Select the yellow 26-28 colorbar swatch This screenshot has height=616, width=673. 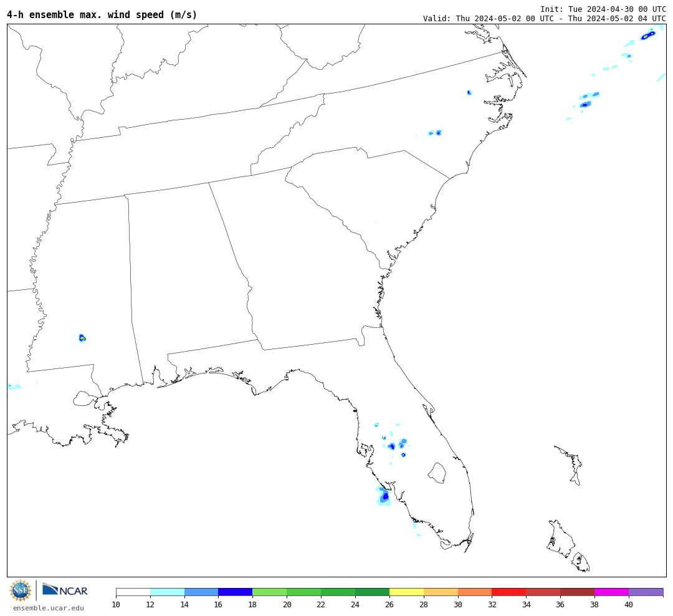coord(406,592)
